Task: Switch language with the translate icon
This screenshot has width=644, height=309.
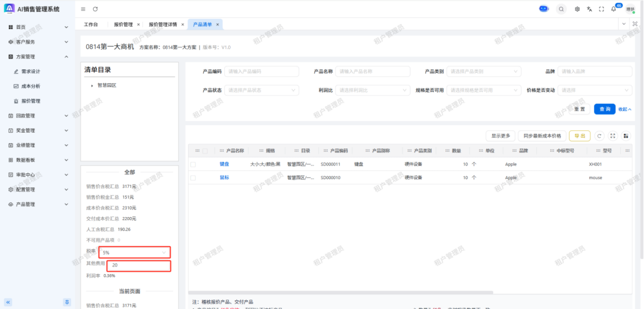Action: point(589,9)
